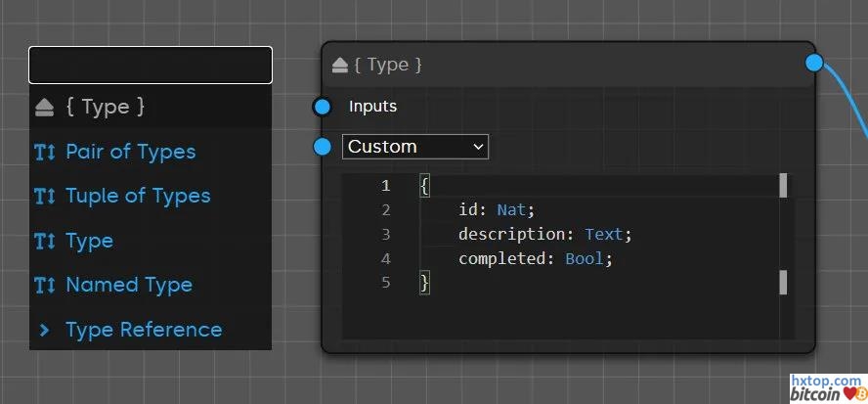Click the Named Type icon
868x404 pixels.
pyautogui.click(x=45, y=285)
